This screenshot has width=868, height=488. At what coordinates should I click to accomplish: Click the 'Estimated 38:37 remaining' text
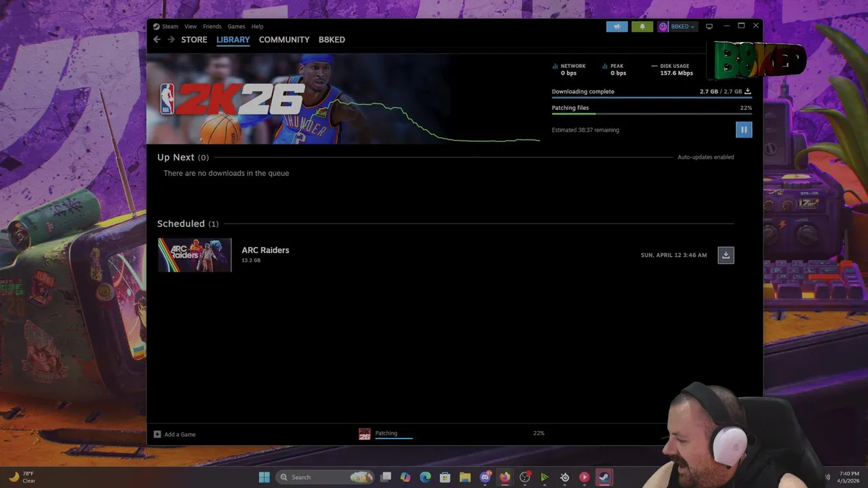tap(585, 130)
